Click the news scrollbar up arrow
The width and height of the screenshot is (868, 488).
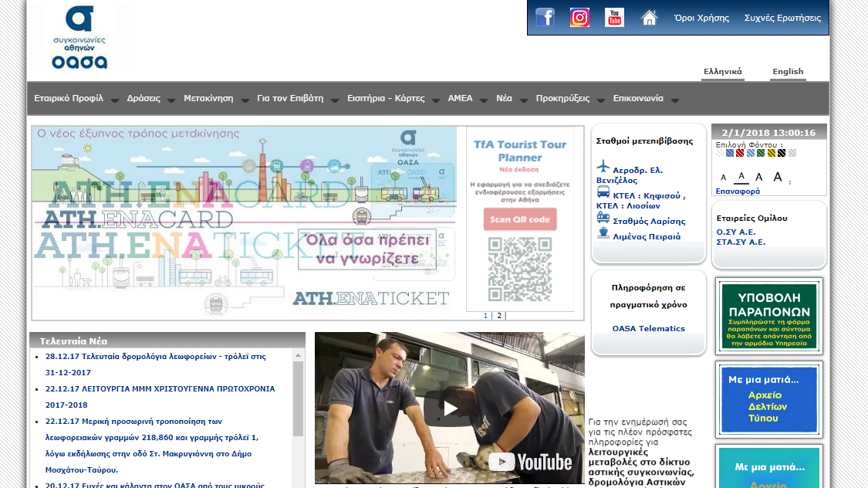pos(298,355)
